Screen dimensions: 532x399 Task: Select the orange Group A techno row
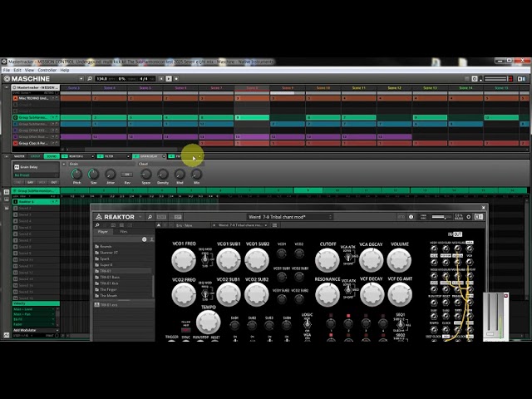point(36,98)
